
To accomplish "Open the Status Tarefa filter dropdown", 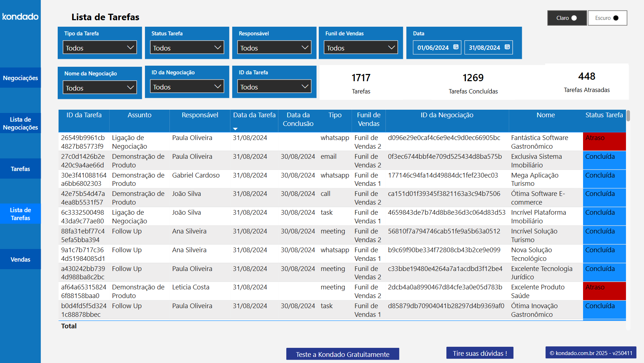I will pos(187,47).
